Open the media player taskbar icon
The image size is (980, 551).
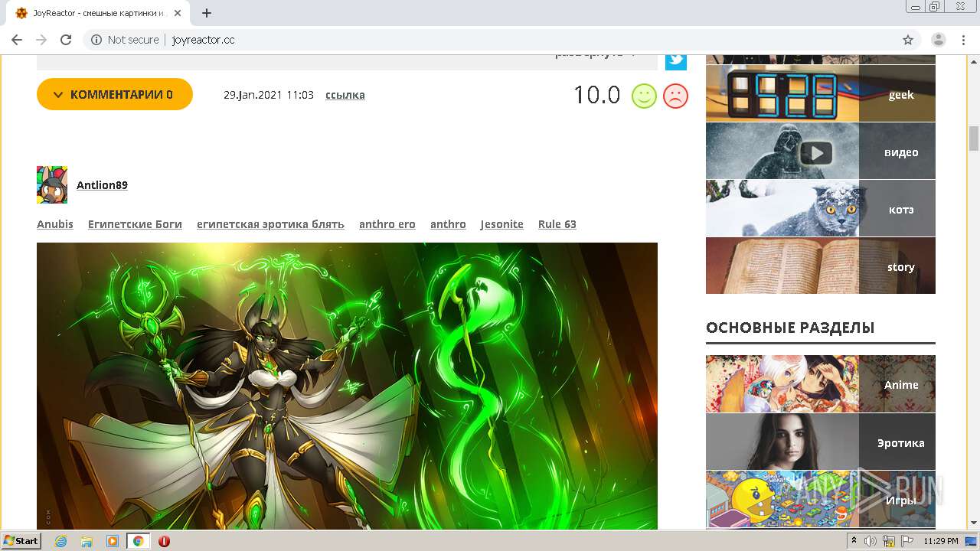coord(113,541)
